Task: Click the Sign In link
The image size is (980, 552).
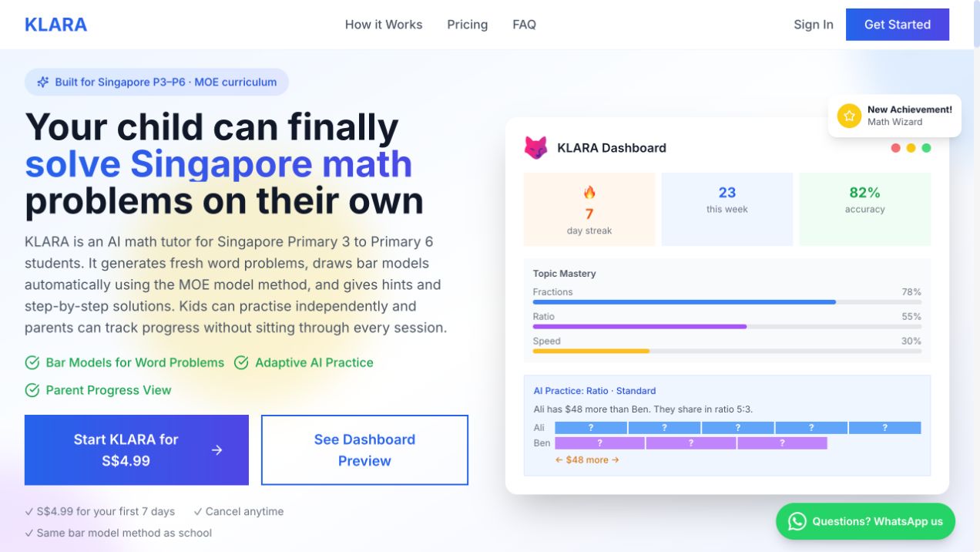Action: click(814, 25)
